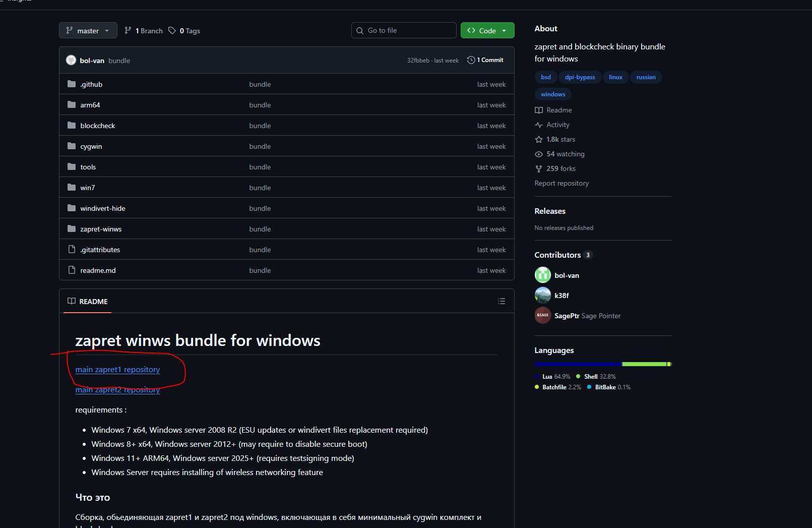
Task: Open the zapret-winws folder name
Action: (101, 229)
